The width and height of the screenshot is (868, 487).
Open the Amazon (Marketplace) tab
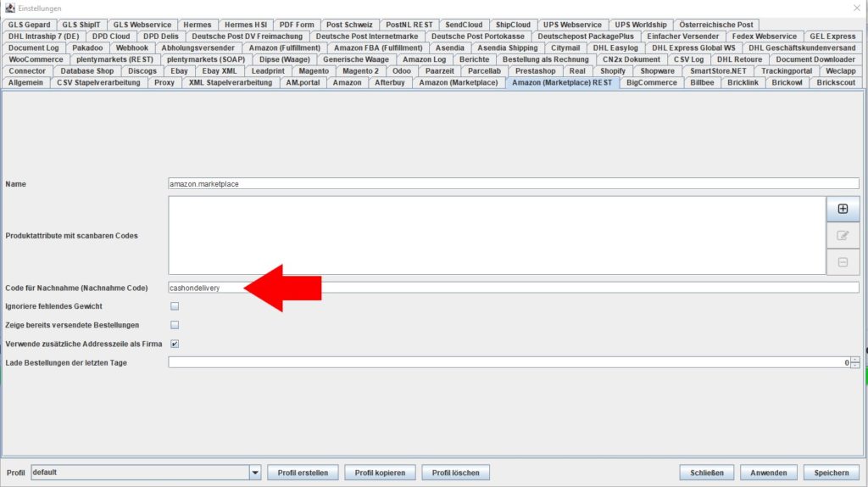(x=459, y=82)
